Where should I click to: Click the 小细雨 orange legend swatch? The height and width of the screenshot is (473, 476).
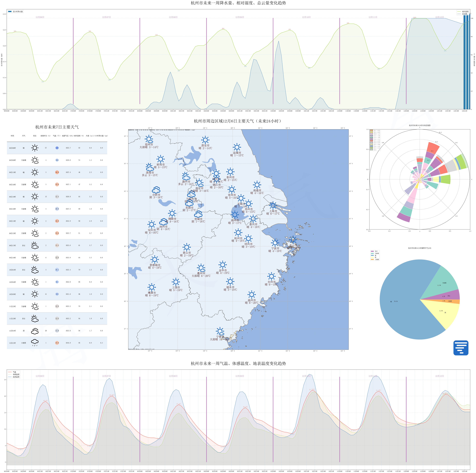tap(372, 259)
